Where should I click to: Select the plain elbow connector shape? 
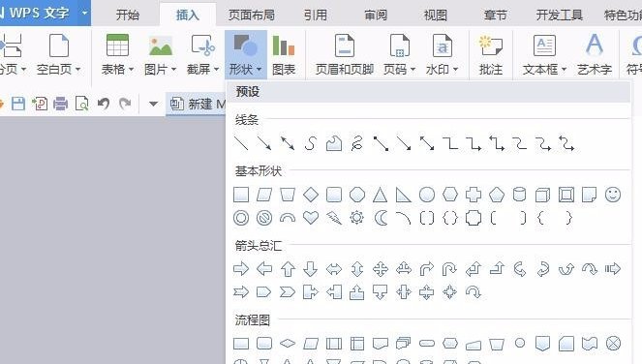450,143
